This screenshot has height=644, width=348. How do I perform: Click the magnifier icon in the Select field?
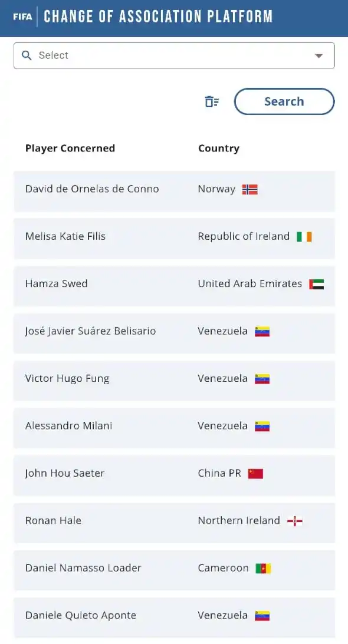coord(27,55)
